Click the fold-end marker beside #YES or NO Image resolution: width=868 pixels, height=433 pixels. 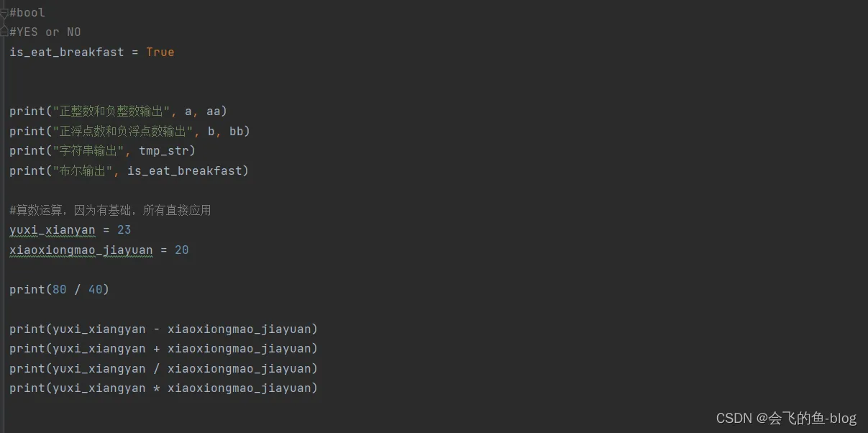tap(4, 32)
